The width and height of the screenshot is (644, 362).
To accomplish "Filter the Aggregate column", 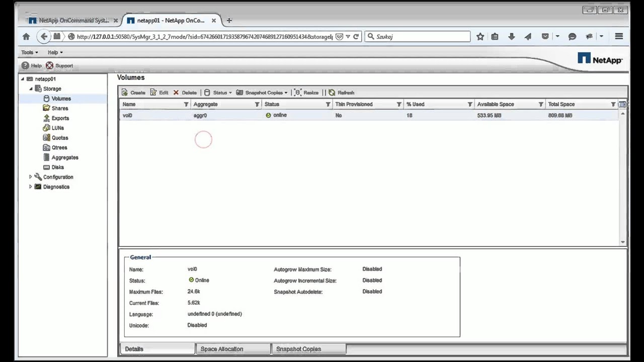I will tap(257, 104).
